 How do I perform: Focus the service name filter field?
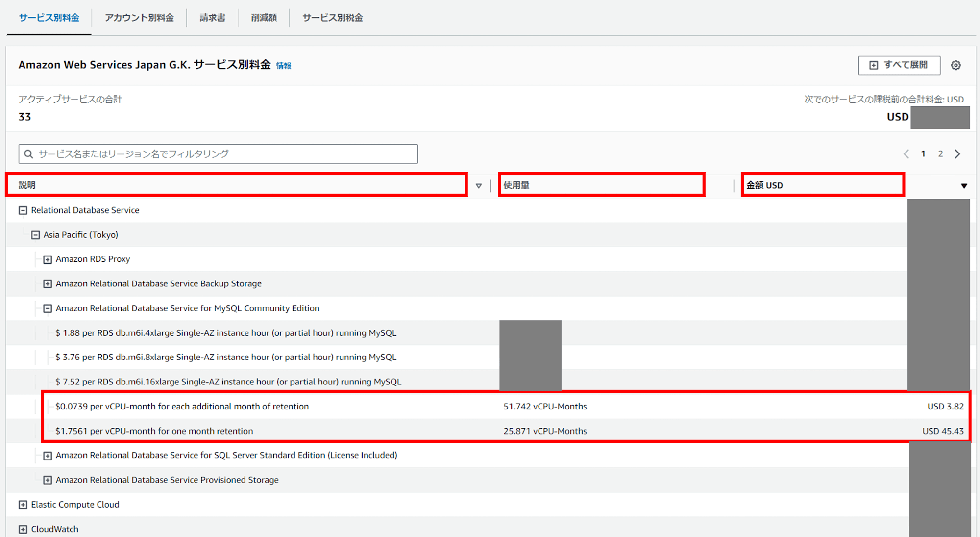point(218,154)
